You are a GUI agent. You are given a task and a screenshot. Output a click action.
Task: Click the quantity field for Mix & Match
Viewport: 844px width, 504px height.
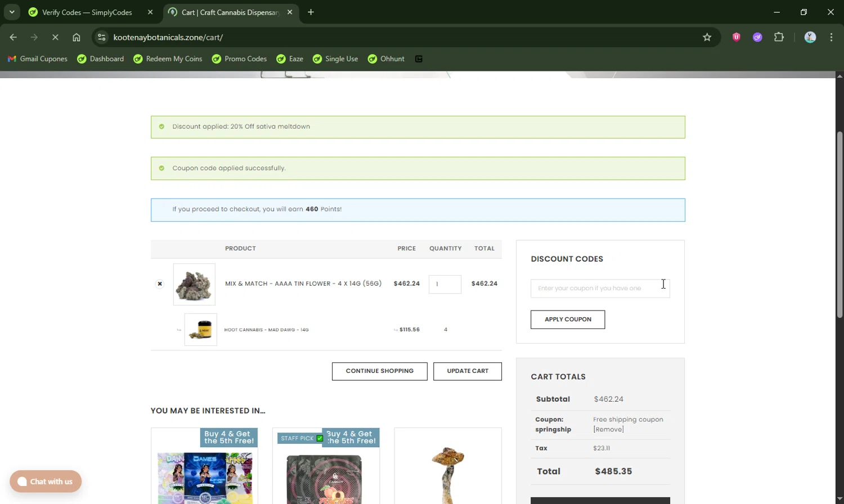point(445,284)
